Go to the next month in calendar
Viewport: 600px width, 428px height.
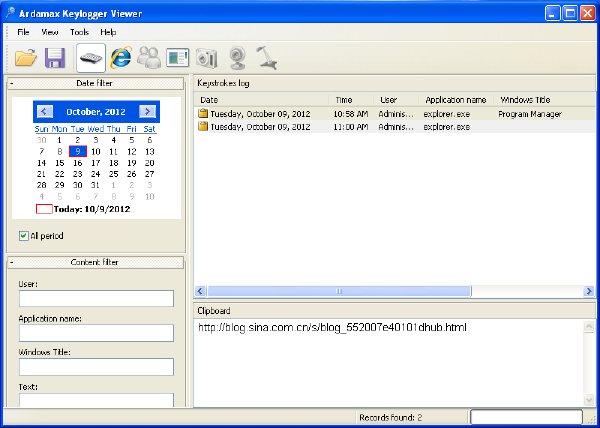(147, 112)
